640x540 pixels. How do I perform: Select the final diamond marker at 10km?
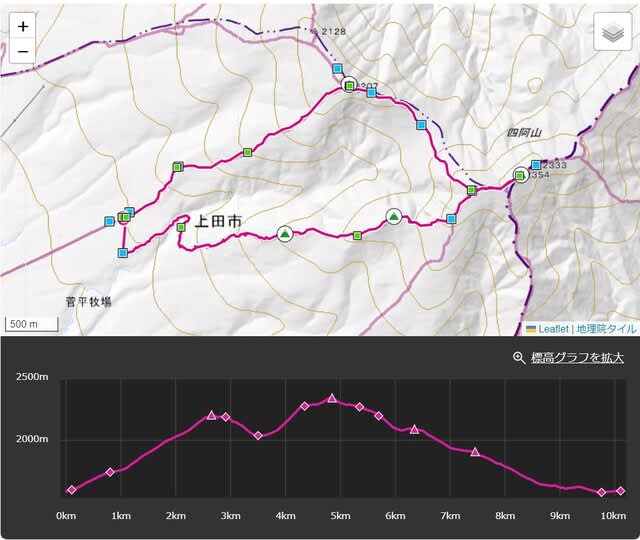click(620, 490)
